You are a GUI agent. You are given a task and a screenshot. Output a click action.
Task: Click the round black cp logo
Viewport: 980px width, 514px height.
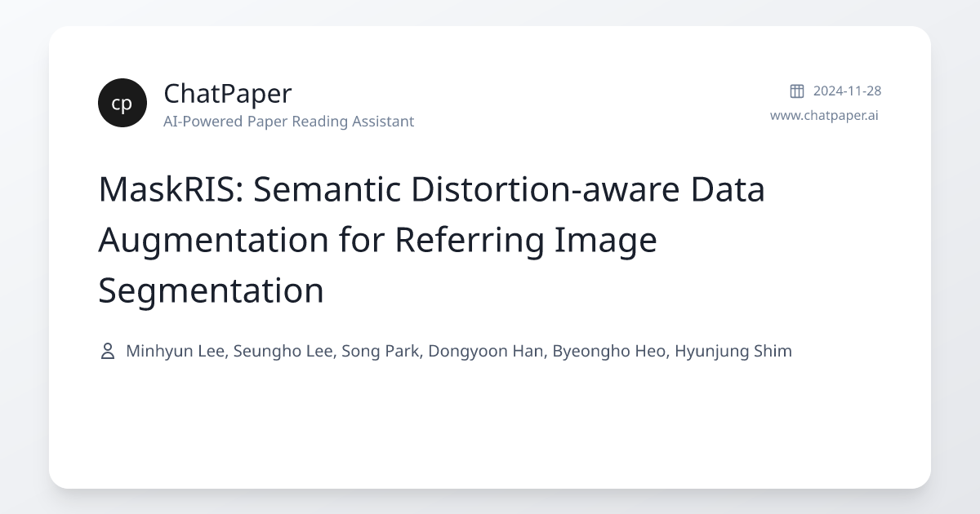click(122, 103)
